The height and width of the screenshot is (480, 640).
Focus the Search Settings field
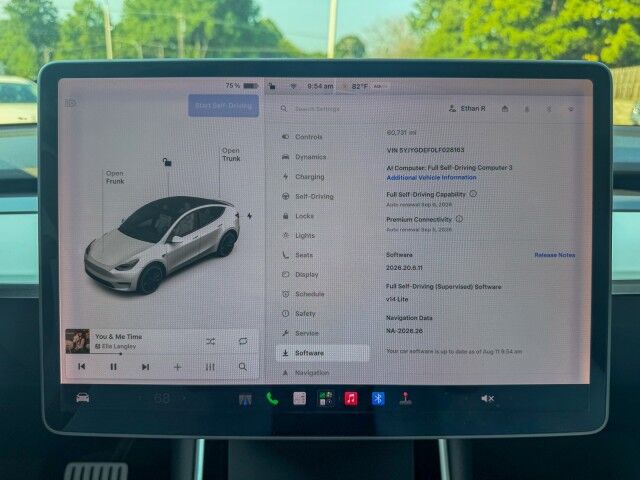pos(317,109)
